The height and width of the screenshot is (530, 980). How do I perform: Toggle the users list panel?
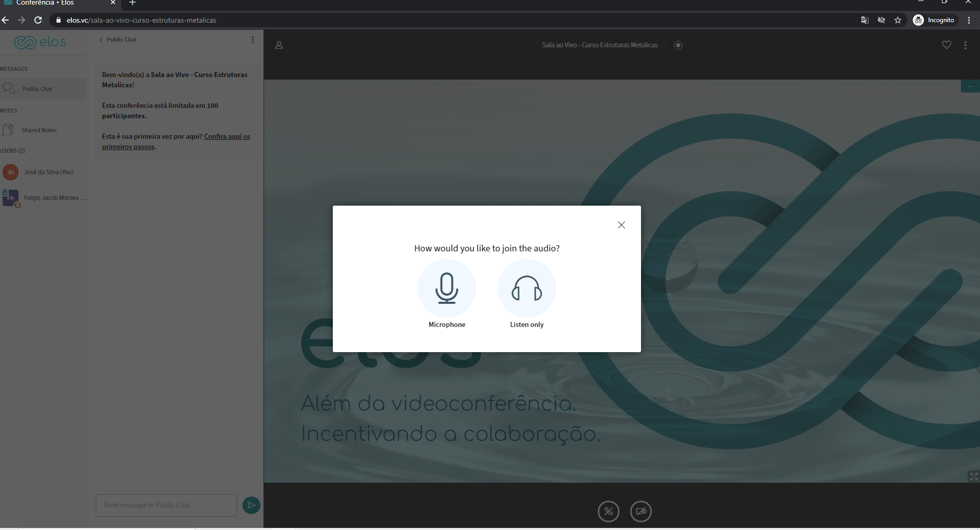tap(279, 45)
